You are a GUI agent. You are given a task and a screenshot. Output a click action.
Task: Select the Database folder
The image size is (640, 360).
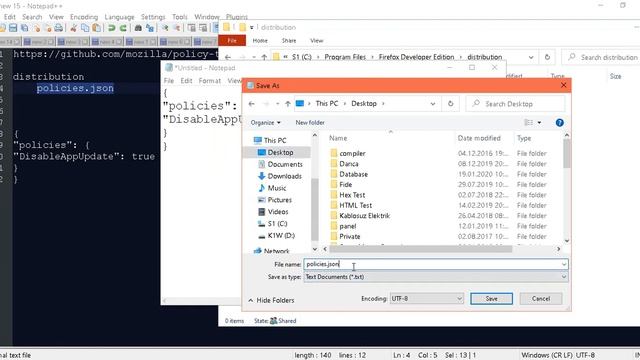(353, 174)
